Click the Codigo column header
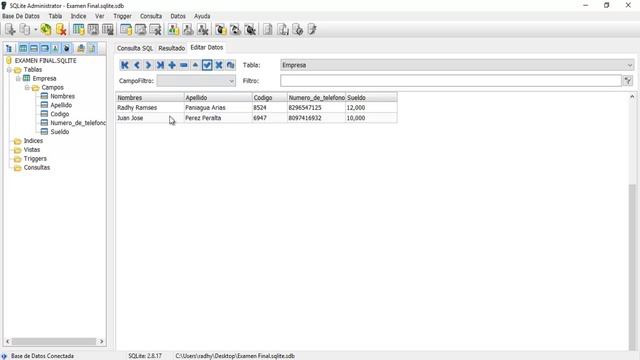 point(269,98)
